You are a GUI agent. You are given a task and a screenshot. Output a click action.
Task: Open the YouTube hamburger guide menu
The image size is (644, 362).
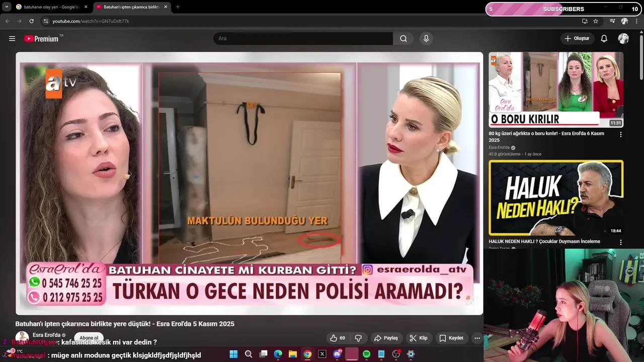coord(12,39)
